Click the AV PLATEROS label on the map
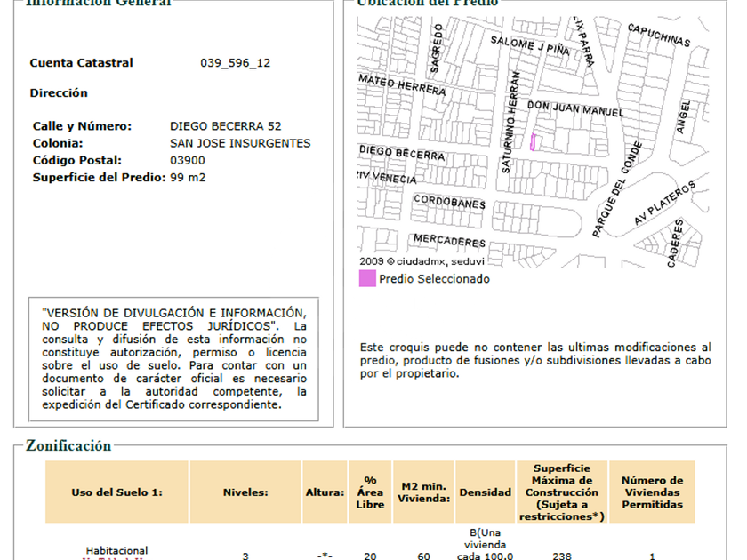The width and height of the screenshot is (747, 560). pyautogui.click(x=663, y=205)
